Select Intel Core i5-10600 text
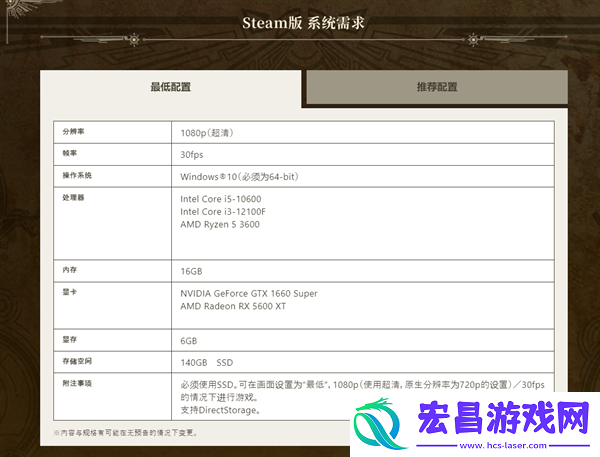 (x=221, y=199)
